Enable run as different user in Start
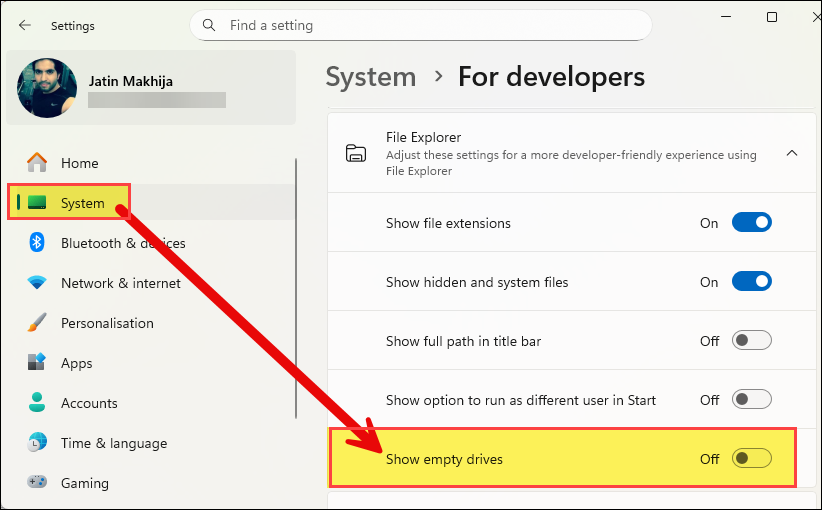Image resolution: width=822 pixels, height=510 pixels. (751, 400)
